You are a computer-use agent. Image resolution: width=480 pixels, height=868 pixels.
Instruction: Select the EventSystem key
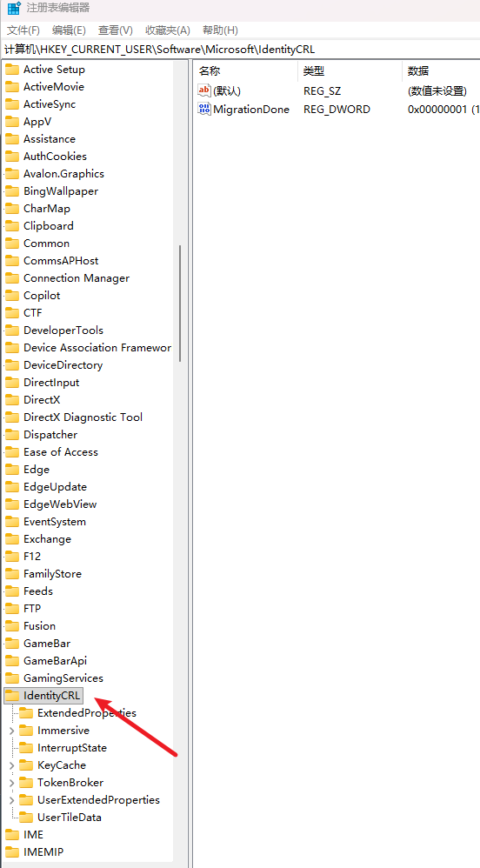tap(55, 522)
